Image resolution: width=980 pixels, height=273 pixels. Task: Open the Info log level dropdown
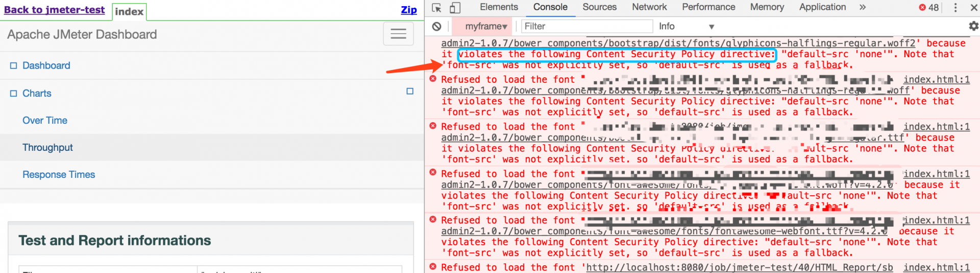pyautogui.click(x=687, y=27)
